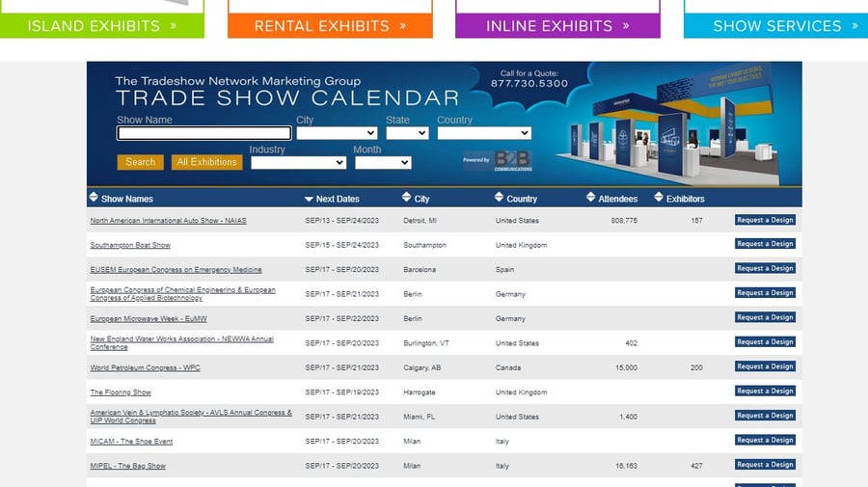Sort by Next Dates down-arrow icon

309,200
